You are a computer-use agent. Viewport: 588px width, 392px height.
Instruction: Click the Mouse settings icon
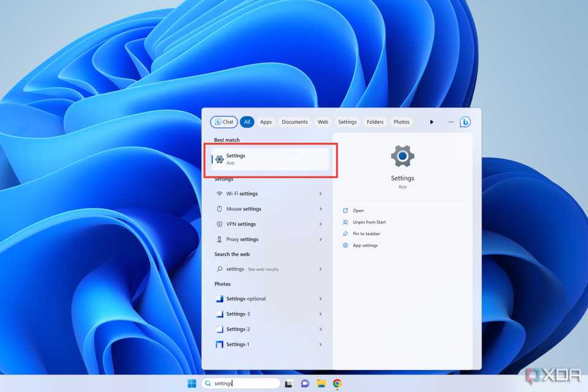(x=221, y=209)
